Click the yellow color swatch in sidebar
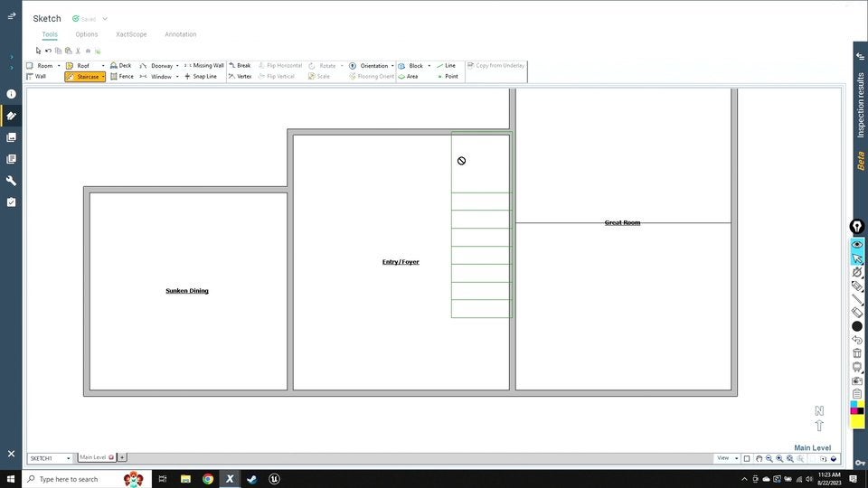The image size is (868, 488). pos(857,421)
